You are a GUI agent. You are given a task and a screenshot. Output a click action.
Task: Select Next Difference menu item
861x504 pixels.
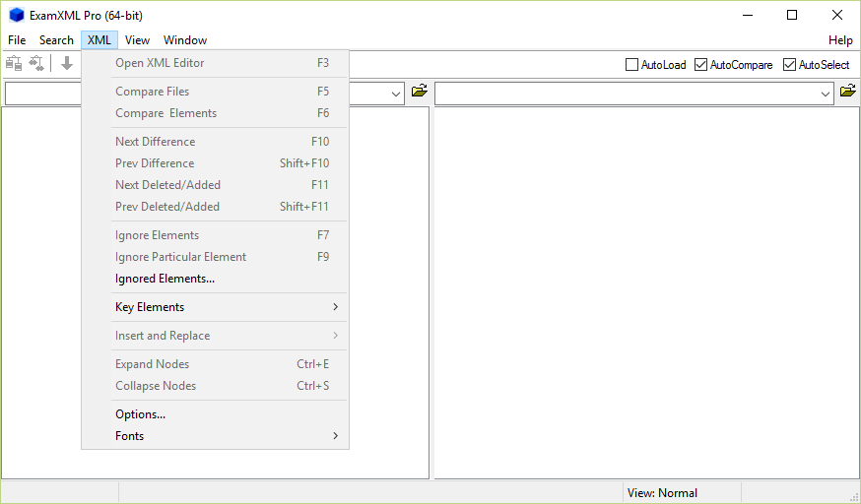(215, 142)
